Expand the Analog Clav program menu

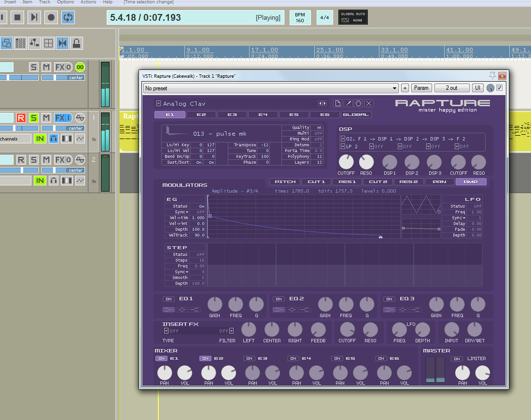point(158,103)
